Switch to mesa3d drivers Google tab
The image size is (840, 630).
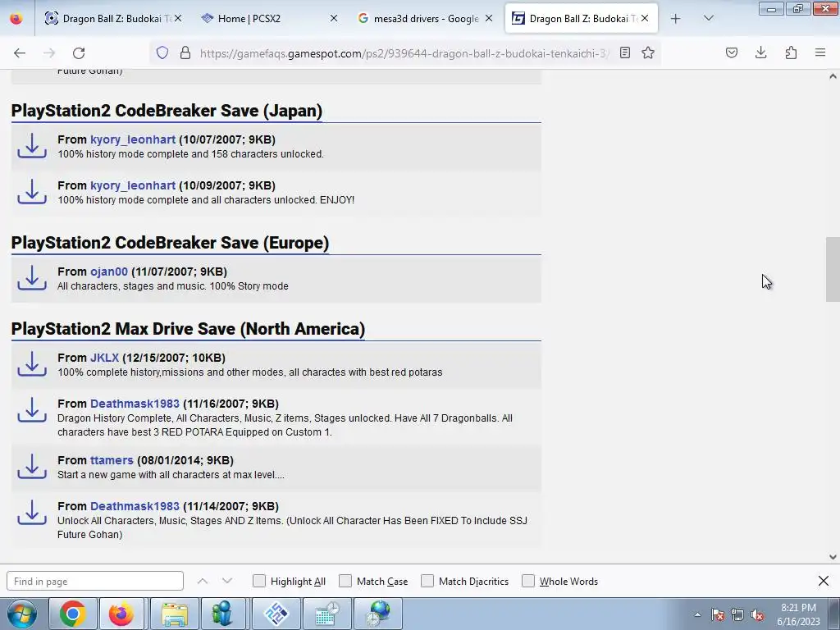(426, 19)
